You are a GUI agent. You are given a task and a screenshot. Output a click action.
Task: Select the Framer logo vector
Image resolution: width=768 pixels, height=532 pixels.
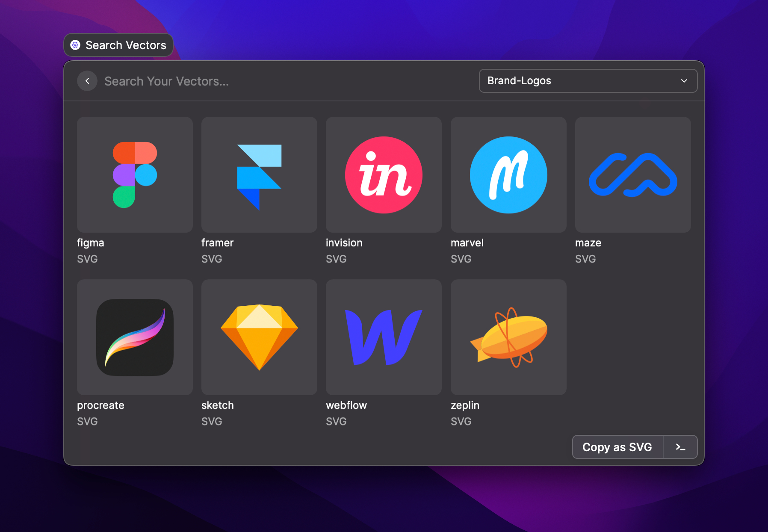(259, 175)
